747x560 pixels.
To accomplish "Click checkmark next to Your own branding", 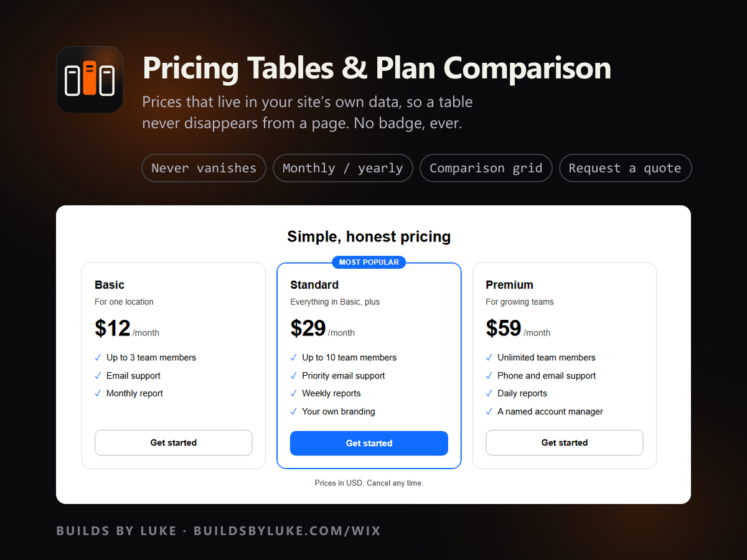I will coord(293,412).
